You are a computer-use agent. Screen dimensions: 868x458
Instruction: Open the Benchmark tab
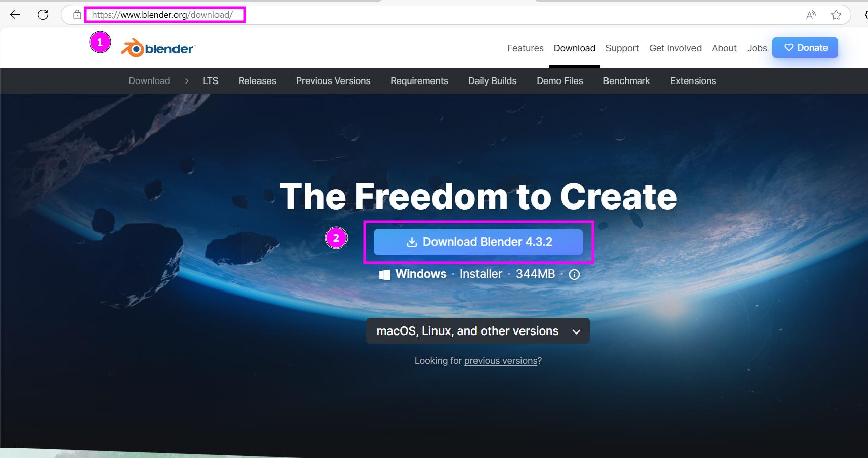(626, 81)
